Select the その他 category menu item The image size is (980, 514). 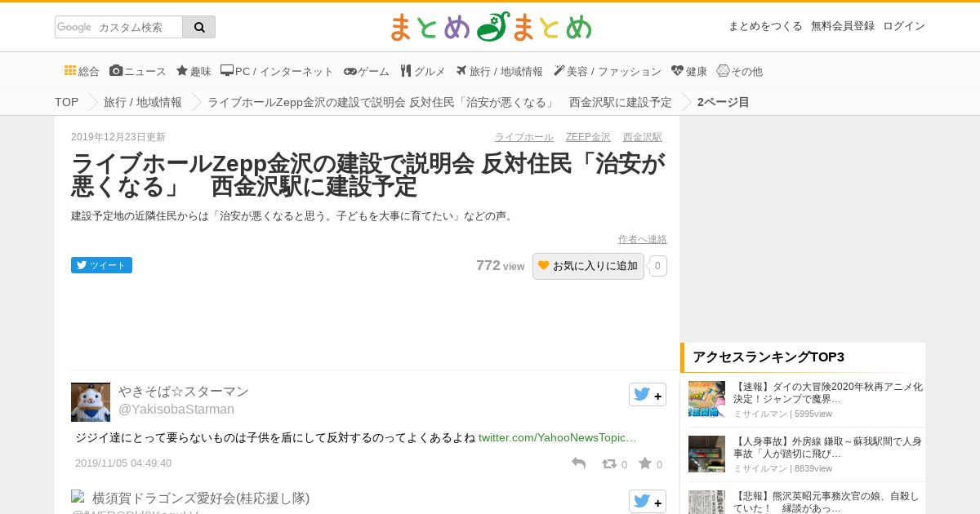(x=739, y=71)
